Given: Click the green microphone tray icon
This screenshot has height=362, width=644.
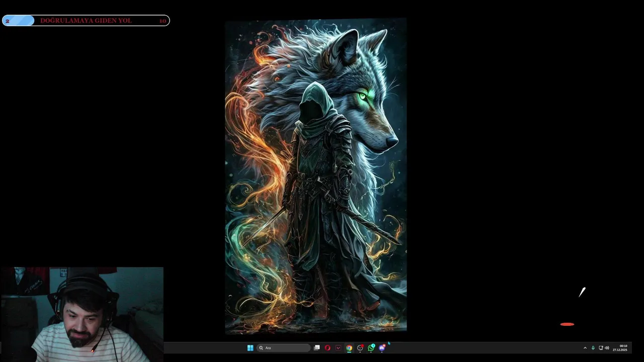Looking at the screenshot, I should (x=593, y=348).
